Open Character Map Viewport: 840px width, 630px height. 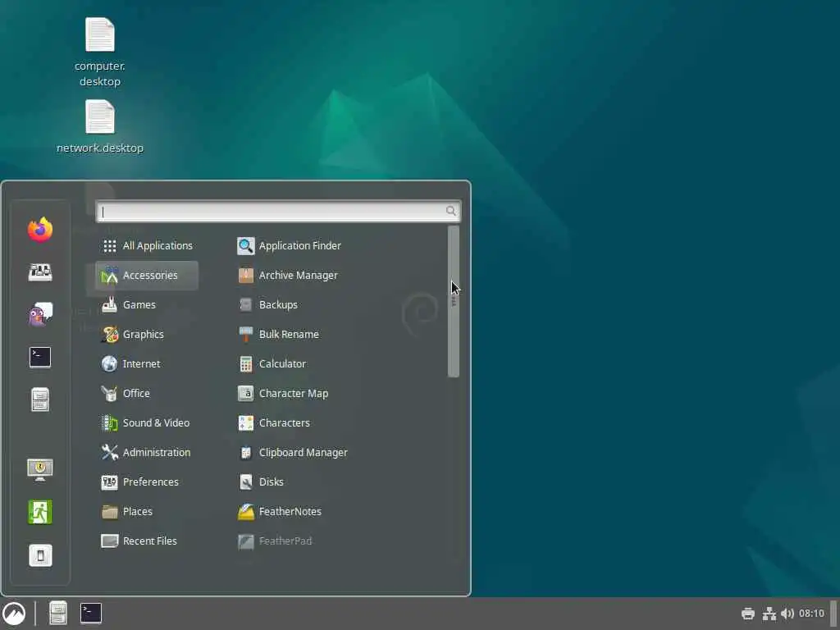(x=283, y=393)
